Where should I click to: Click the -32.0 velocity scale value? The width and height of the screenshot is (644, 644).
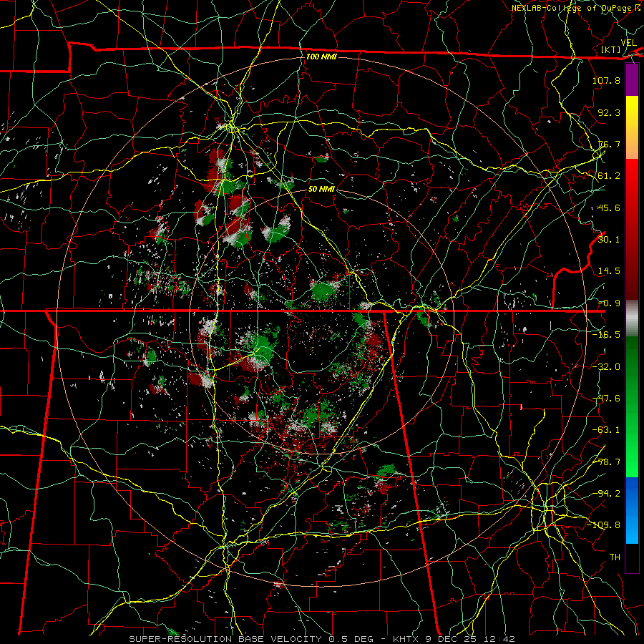coord(606,367)
